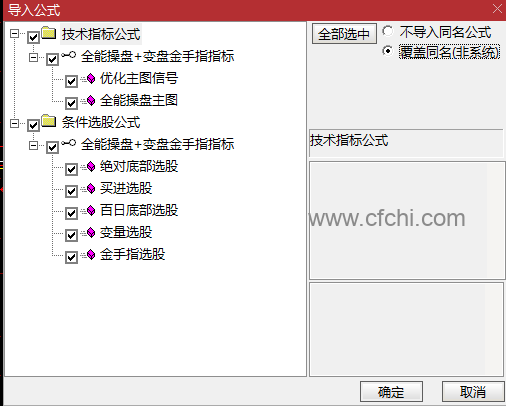The width and height of the screenshot is (506, 406).
Task: Collapse the 条件选股公式 tree node
Action: (x=14, y=124)
